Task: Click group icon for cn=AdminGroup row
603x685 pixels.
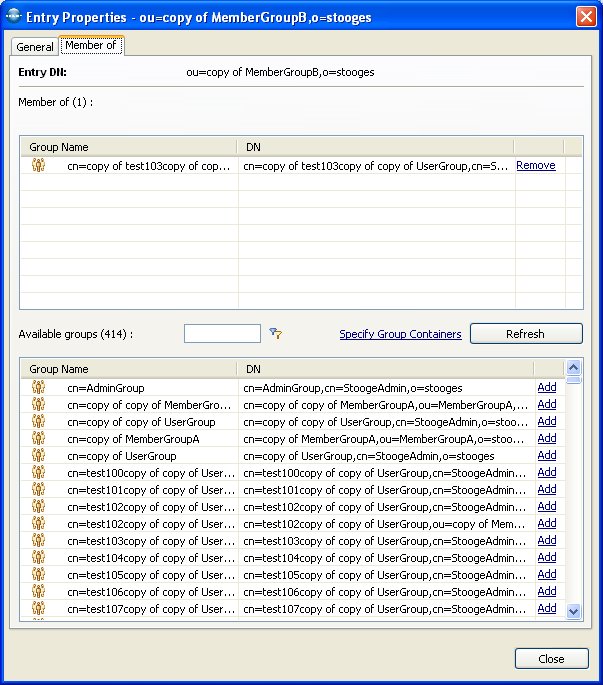Action: click(38, 387)
